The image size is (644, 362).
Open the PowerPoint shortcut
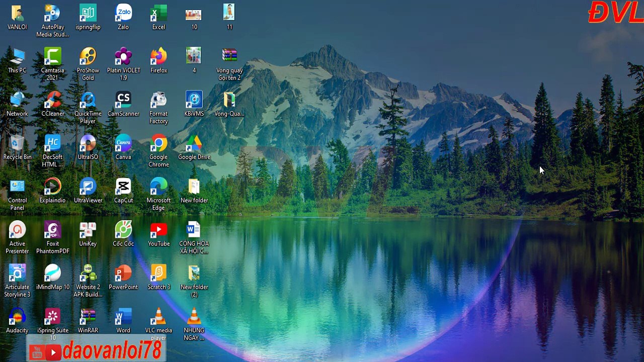pos(123,273)
